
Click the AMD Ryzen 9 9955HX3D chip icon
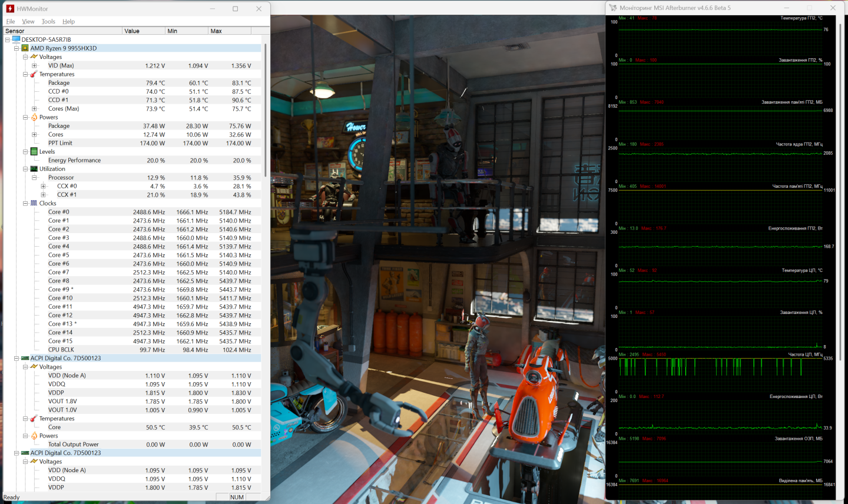[25, 48]
